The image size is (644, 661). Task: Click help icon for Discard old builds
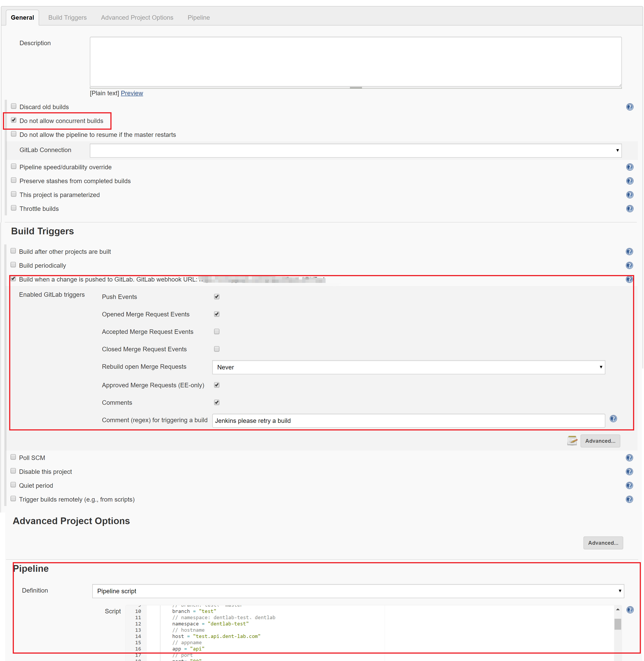pyautogui.click(x=629, y=107)
